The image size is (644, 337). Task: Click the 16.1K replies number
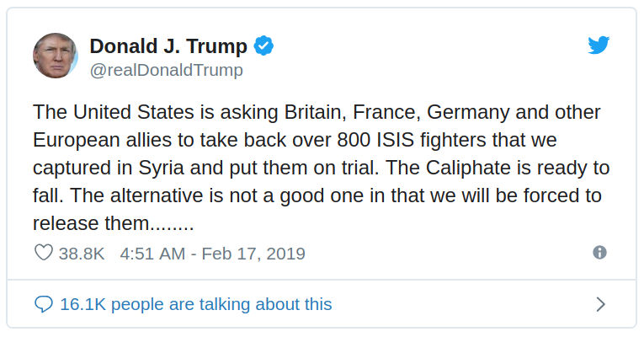click(x=83, y=304)
